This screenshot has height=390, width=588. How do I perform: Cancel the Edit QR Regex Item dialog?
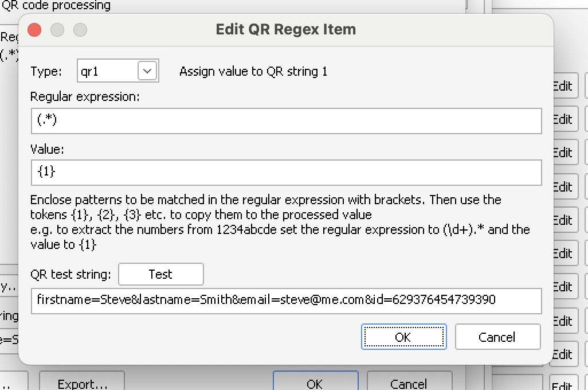coord(497,337)
